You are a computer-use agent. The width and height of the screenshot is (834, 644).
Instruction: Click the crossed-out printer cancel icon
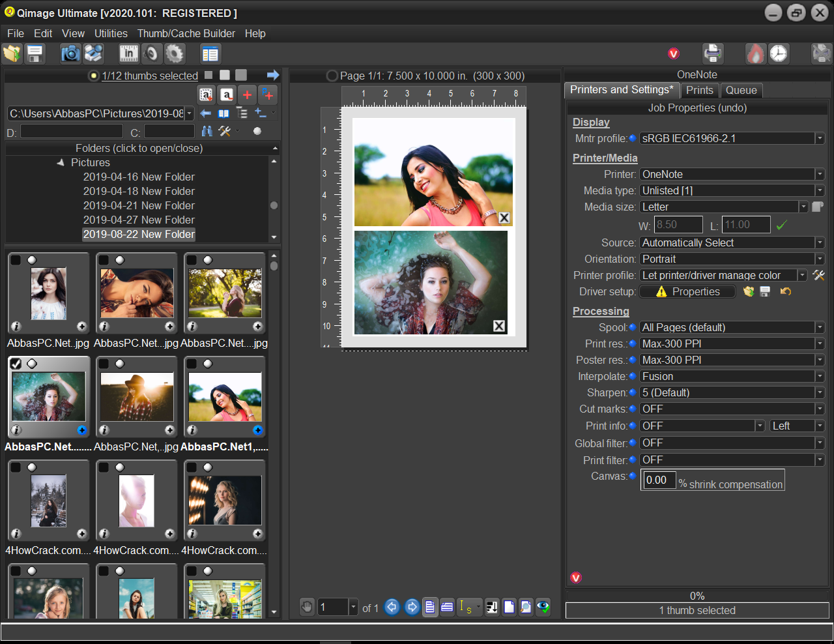[x=822, y=53]
